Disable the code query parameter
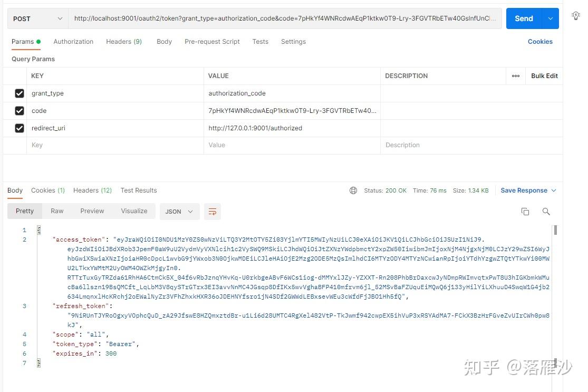 [x=20, y=111]
